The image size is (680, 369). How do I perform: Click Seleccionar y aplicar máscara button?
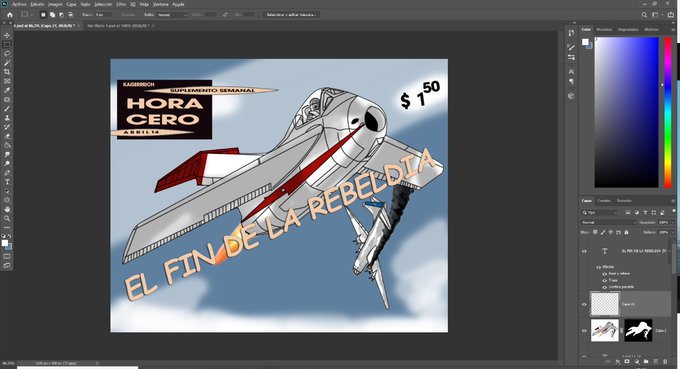coord(291,15)
